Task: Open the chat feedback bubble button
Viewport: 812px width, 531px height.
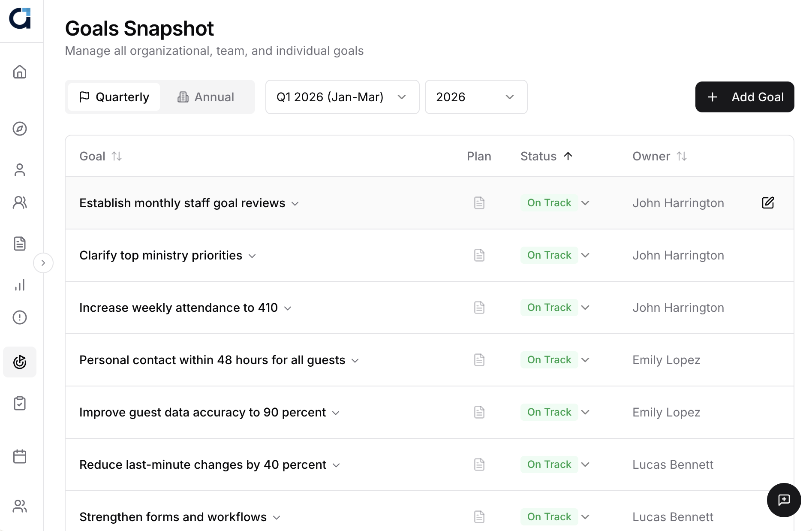Action: (x=784, y=500)
